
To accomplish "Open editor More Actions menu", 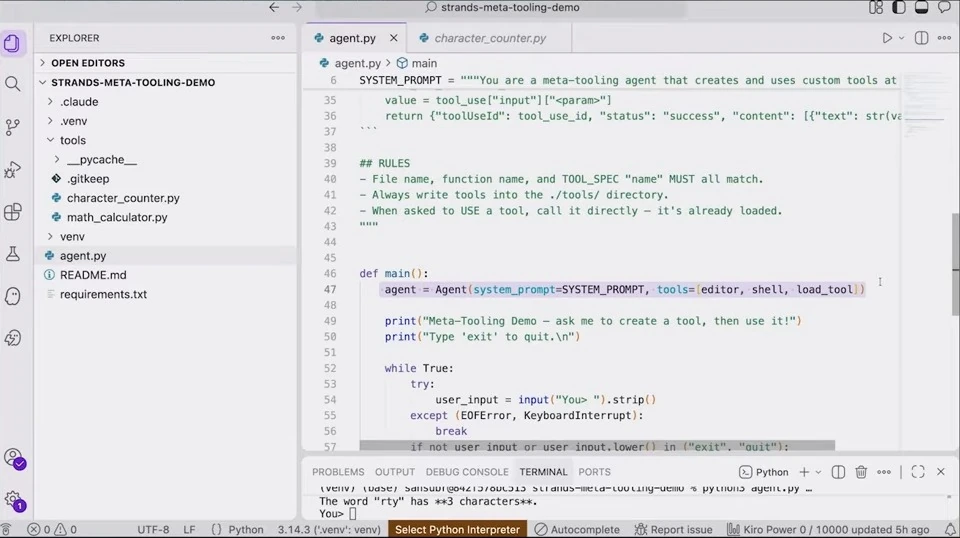I will pyautogui.click(x=944, y=38).
